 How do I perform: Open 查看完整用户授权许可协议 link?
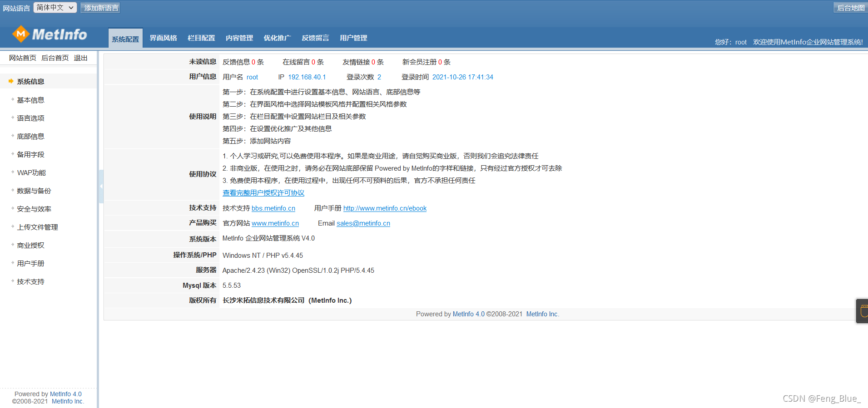coord(263,193)
